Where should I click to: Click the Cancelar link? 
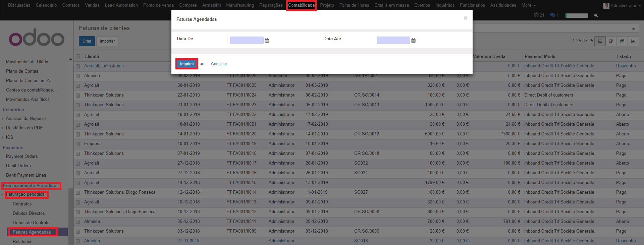pyautogui.click(x=219, y=64)
